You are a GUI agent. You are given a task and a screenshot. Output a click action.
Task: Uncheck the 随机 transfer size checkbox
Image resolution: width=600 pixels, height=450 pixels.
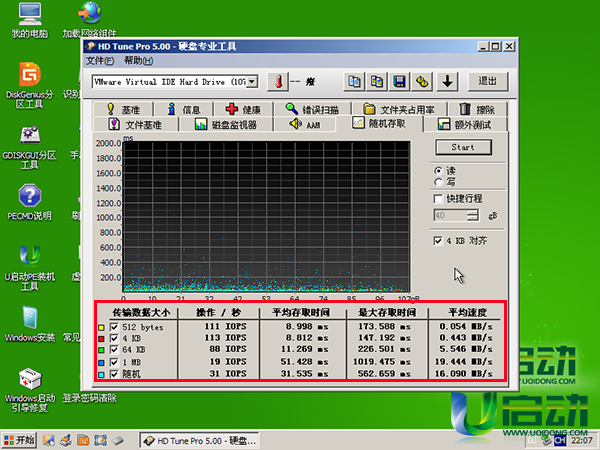pyautogui.click(x=114, y=374)
